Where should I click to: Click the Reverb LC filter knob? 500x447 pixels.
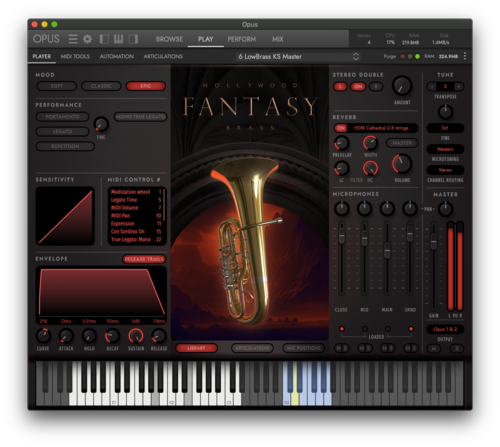(342, 168)
